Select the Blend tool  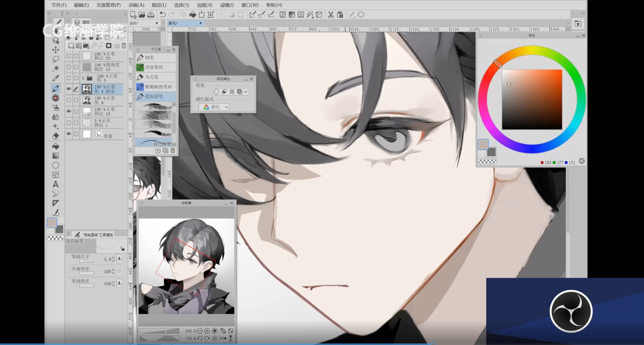[56, 117]
